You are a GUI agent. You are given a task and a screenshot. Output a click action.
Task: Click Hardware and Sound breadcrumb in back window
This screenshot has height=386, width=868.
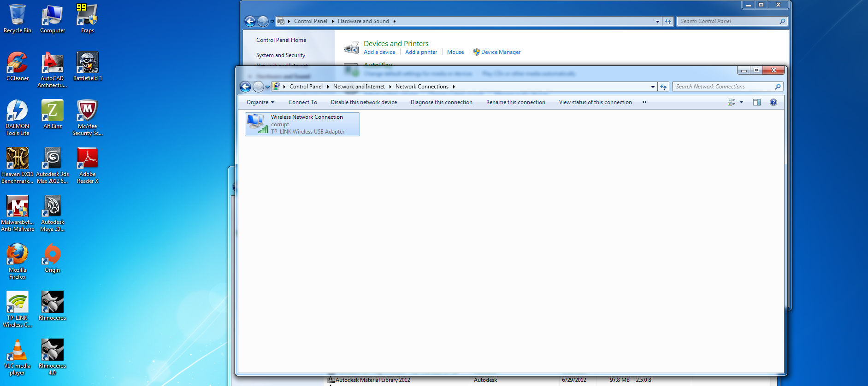[363, 21]
